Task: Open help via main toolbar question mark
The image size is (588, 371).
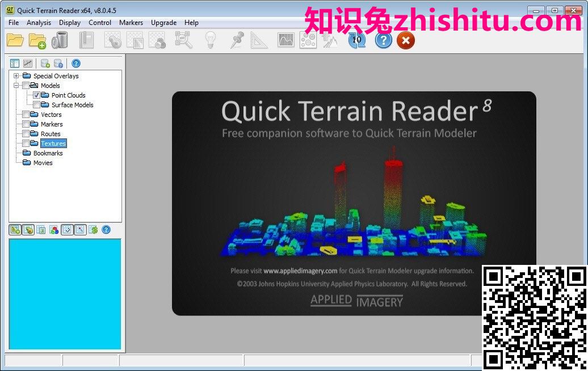Action: [383, 40]
